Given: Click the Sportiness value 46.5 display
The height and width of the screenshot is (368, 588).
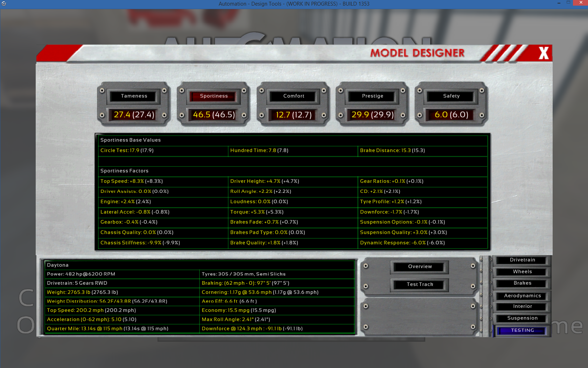Looking at the screenshot, I should click(x=214, y=115).
